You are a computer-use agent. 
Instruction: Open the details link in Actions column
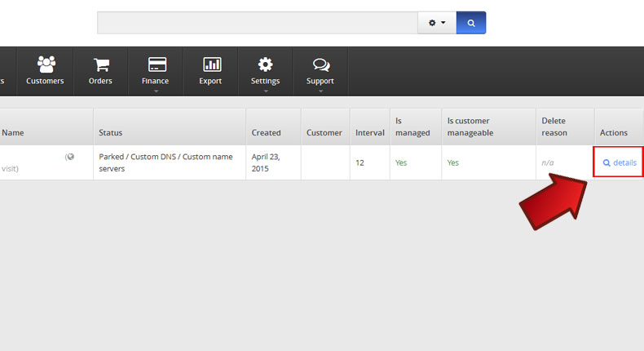pos(620,162)
